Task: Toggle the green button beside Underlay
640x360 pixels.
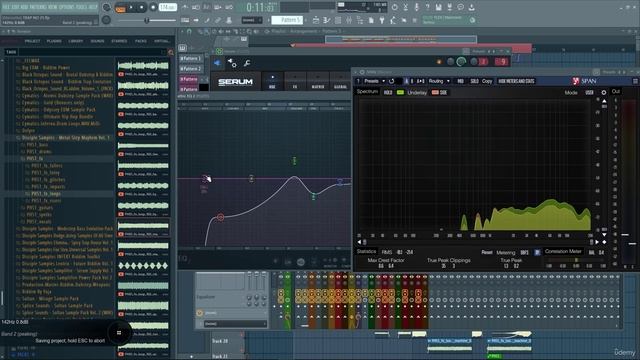Action: (400, 93)
